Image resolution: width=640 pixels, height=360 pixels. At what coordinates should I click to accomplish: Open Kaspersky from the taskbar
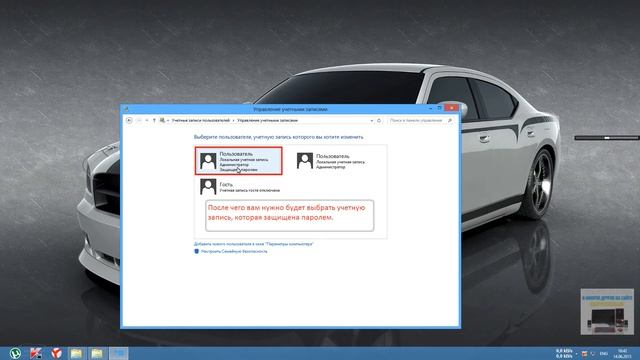click(x=36, y=353)
